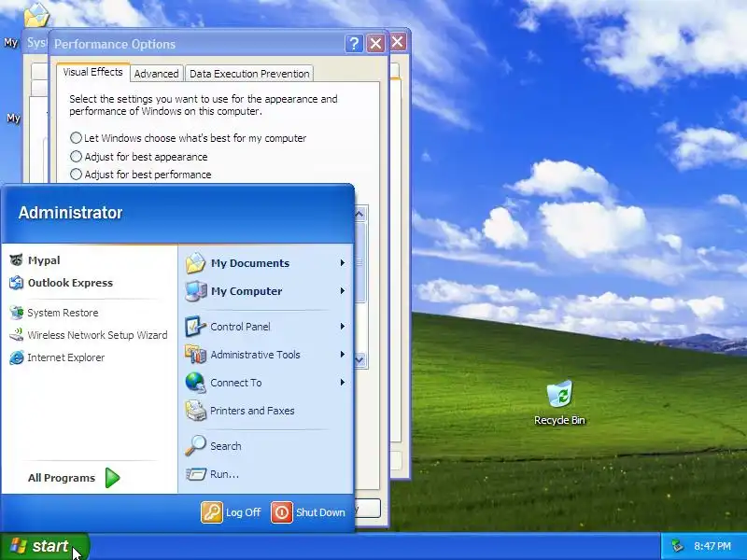This screenshot has width=747, height=560.
Task: Open My Computer icon in Start menu
Action: [x=195, y=291]
